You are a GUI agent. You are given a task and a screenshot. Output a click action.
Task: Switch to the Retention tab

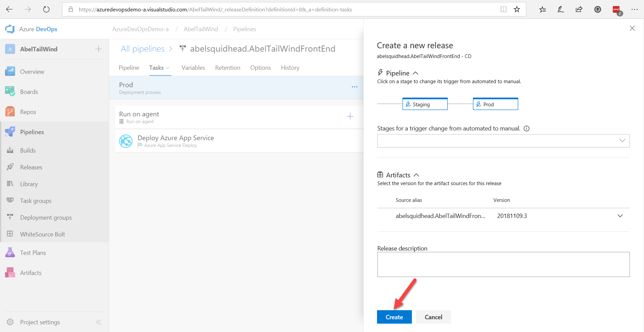228,68
